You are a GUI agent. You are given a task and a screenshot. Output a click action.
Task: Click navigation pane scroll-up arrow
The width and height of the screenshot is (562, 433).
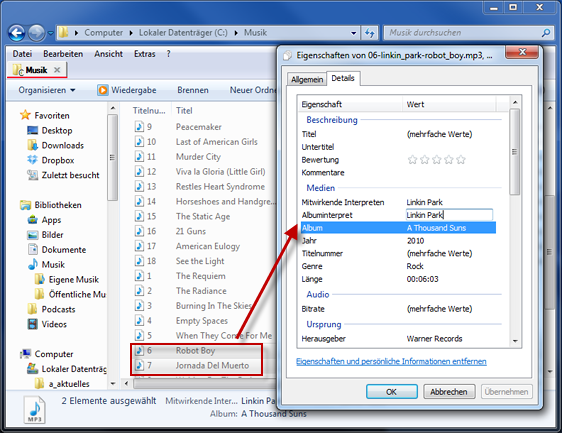click(113, 108)
